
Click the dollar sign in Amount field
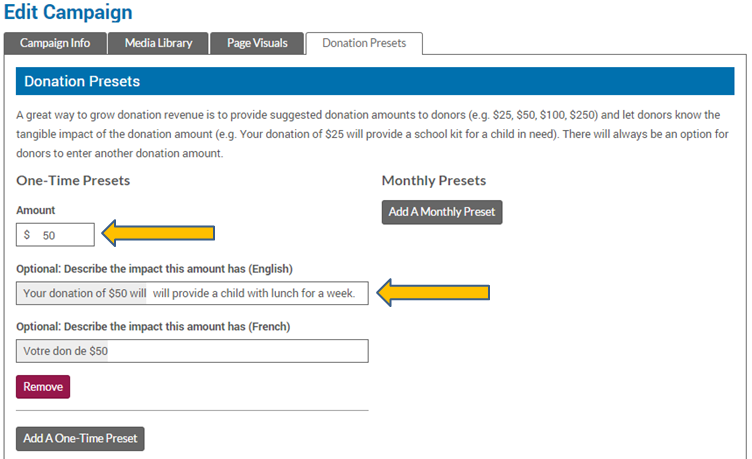[x=27, y=235]
